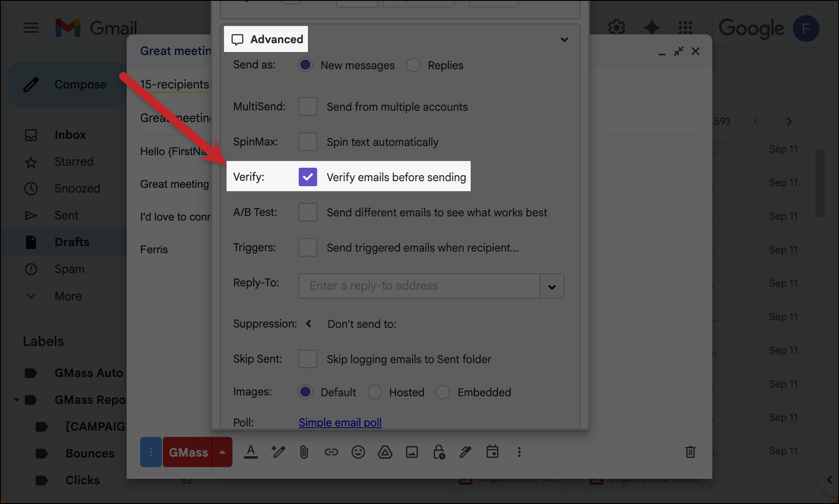Open the Inbox folder

tap(70, 135)
